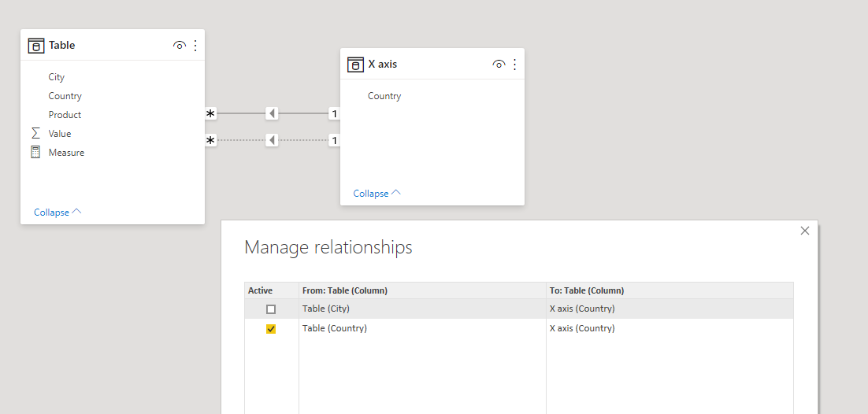
Task: Enable the Table (City) relationship checkbox
Action: pyautogui.click(x=271, y=309)
